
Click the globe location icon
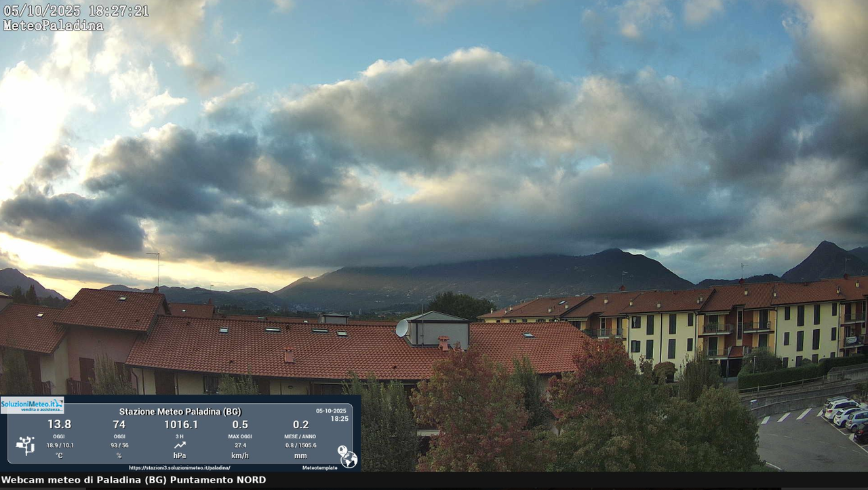tap(347, 457)
